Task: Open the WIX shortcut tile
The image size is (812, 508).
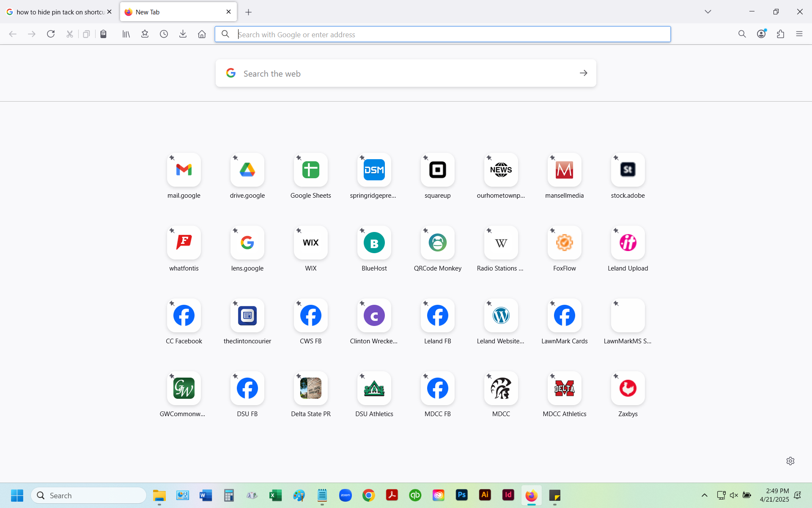Action: coord(311,243)
